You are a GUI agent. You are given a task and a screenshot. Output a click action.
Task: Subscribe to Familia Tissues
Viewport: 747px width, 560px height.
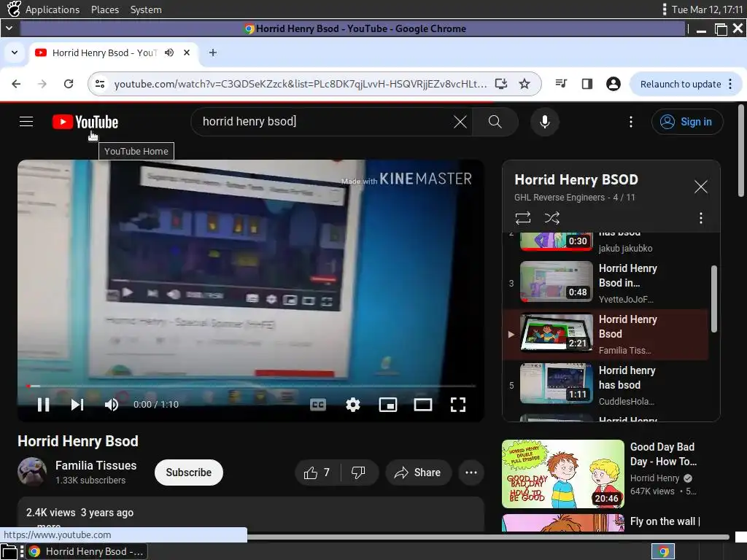coord(189,472)
